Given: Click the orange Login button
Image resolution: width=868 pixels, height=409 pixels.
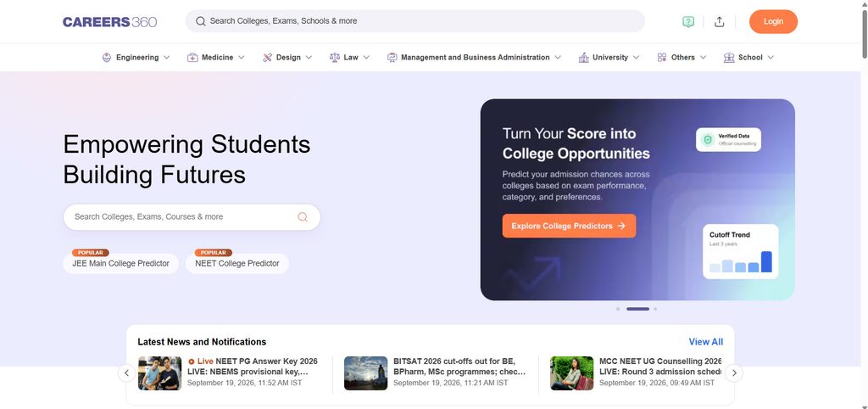Looking at the screenshot, I should click(x=773, y=21).
